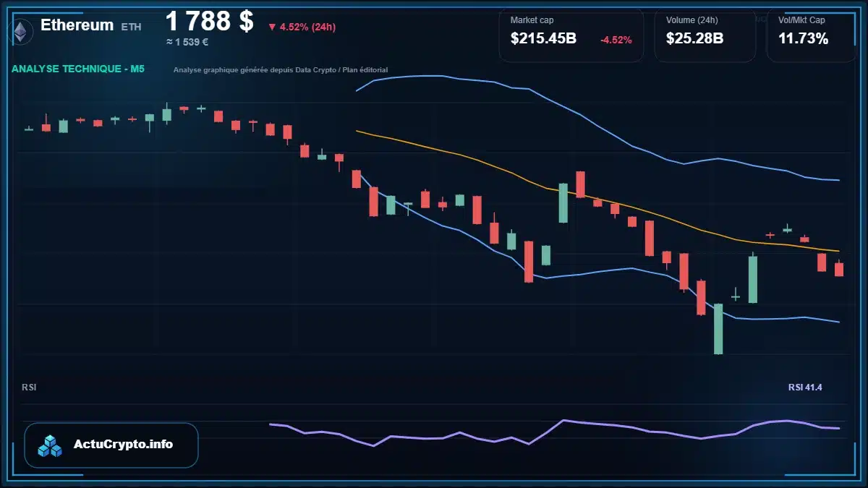This screenshot has width=868, height=488.
Task: Click the Analyse graphique générée caption
Action: click(281, 70)
